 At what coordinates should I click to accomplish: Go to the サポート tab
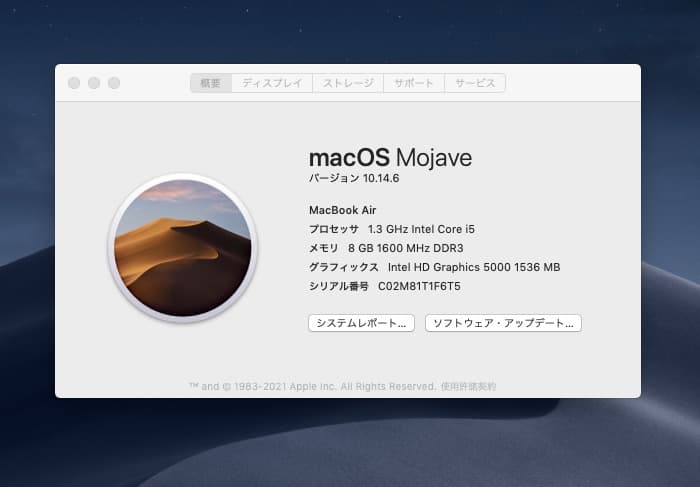414,83
